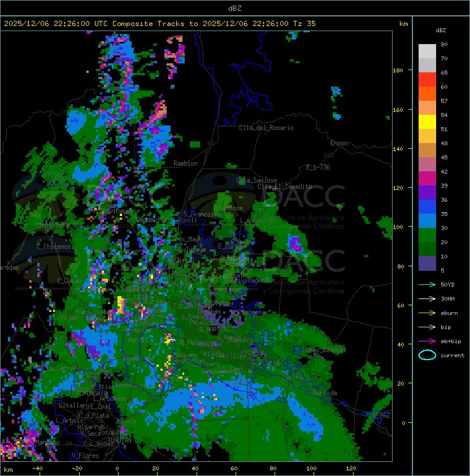Select the green 30 dBZ color swatch
Image resolution: width=470 pixels, height=476 pixels.
(427, 235)
